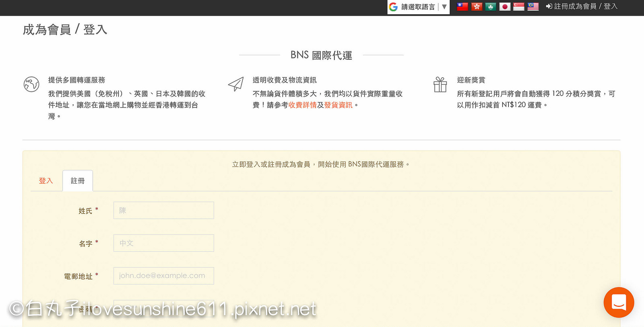This screenshot has width=644, height=327.
Task: Click the gift box reward icon
Action: click(x=440, y=85)
